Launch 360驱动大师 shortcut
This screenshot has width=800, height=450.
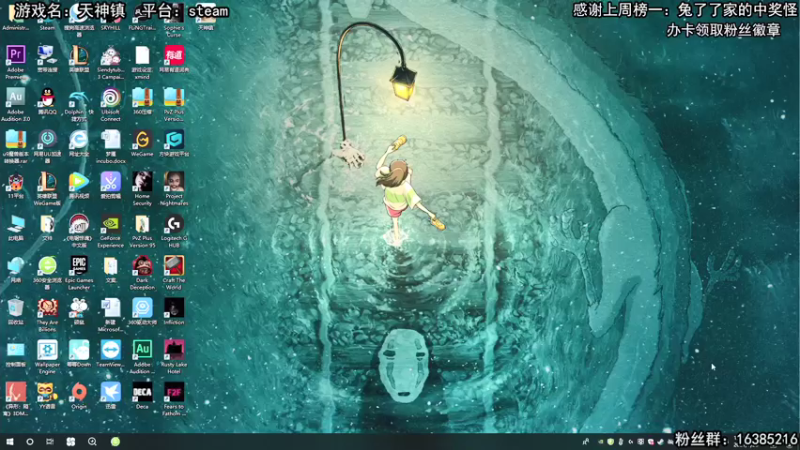click(x=142, y=308)
